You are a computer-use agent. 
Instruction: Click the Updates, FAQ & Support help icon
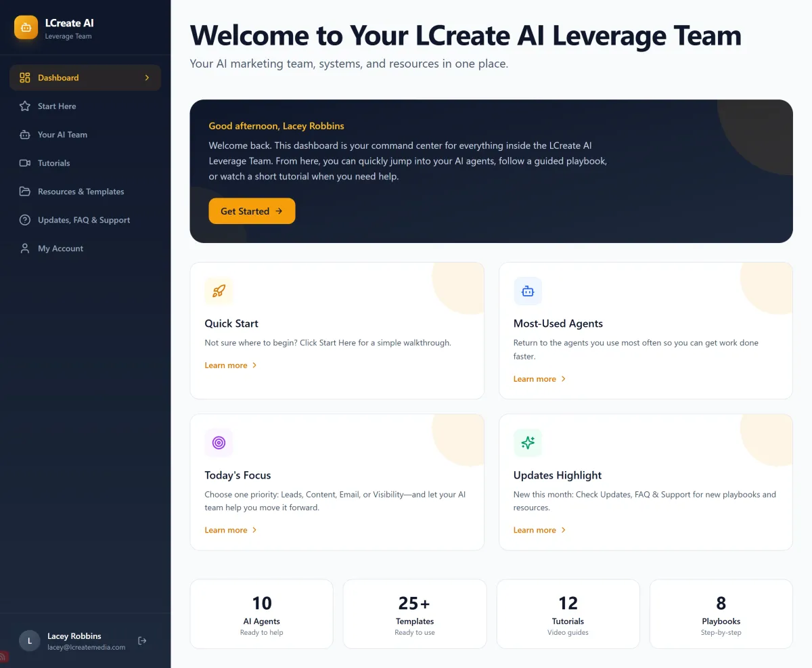(25, 220)
